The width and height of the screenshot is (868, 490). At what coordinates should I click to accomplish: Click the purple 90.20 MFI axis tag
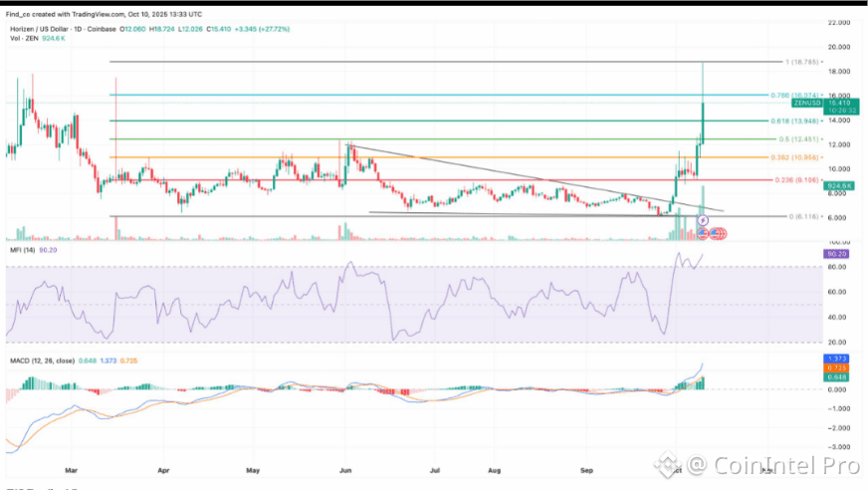pos(836,254)
